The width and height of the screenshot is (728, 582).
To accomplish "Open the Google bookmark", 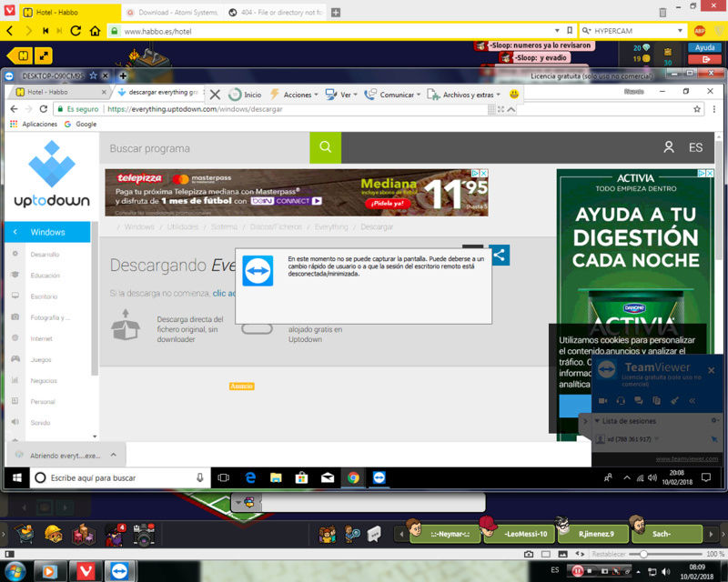I will point(81,124).
